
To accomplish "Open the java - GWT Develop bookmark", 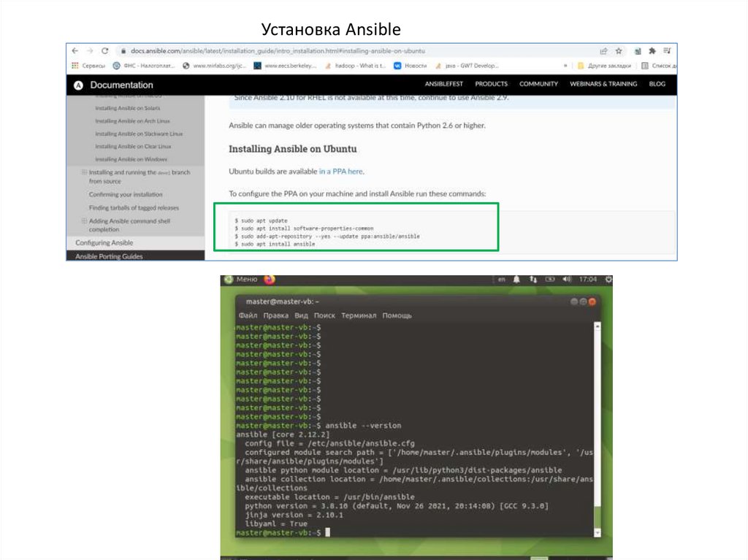I will pos(467,66).
